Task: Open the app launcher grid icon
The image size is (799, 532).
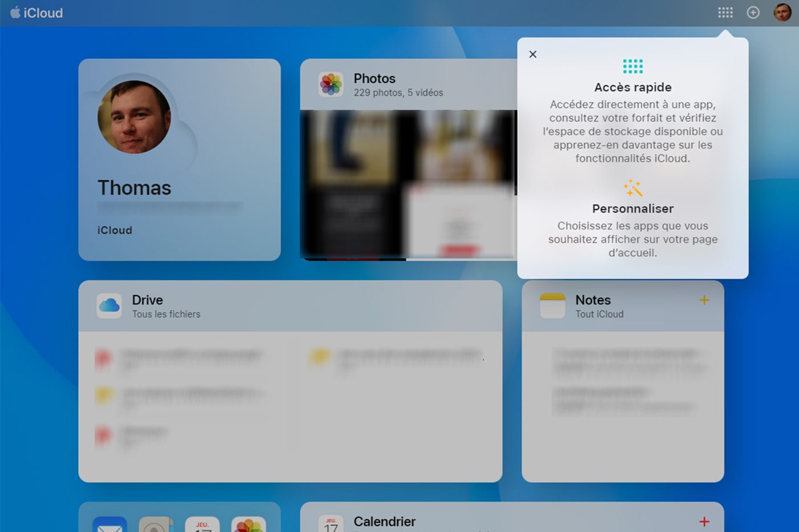Action: click(x=725, y=13)
